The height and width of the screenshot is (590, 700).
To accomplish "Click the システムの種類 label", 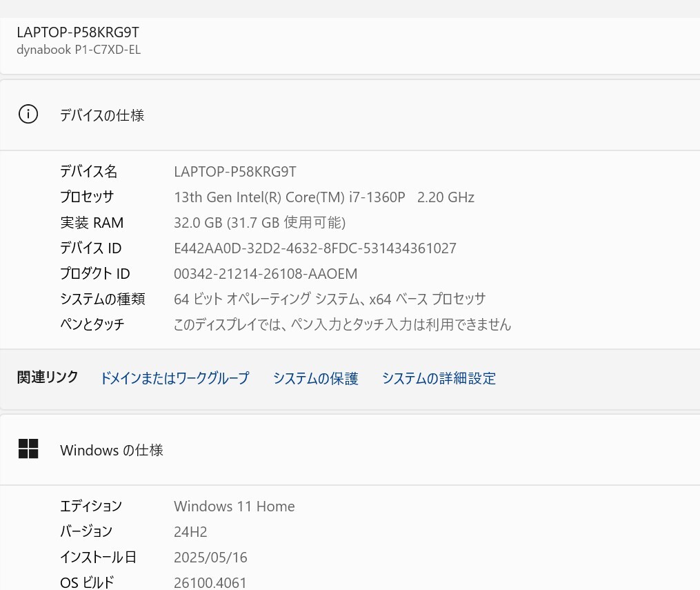I will pyautogui.click(x=103, y=299).
